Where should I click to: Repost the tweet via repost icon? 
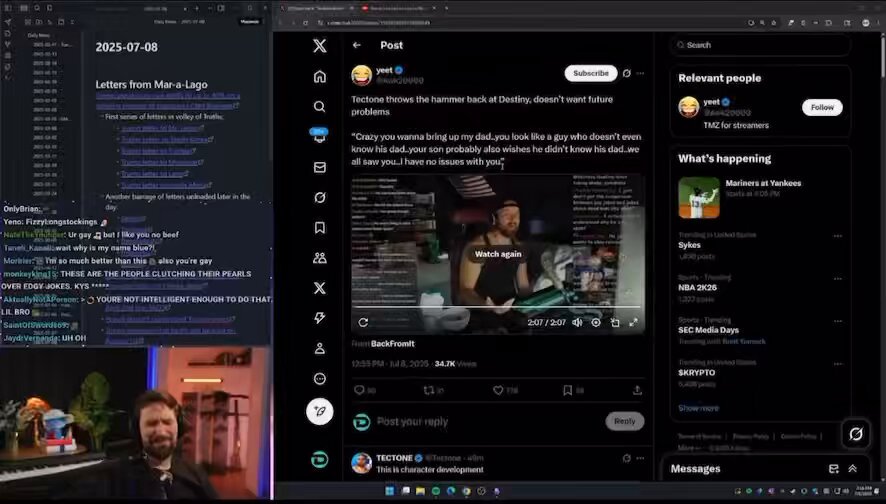[x=429, y=390]
